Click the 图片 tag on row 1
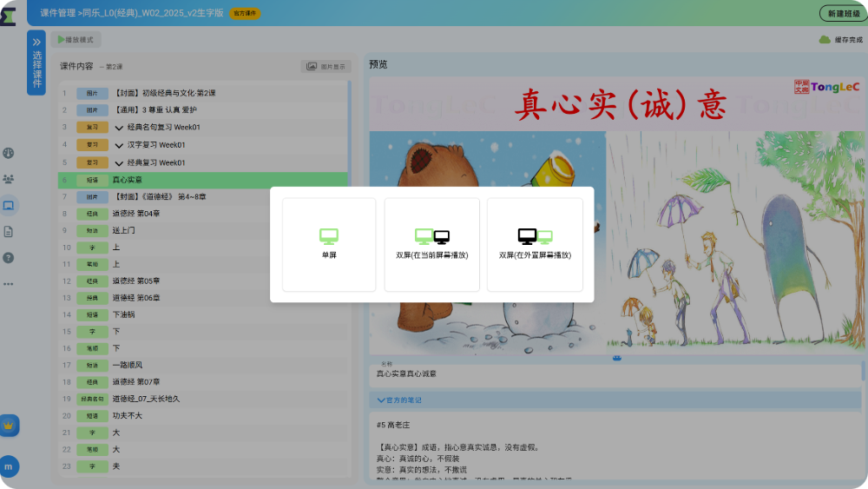Image resolution: width=868 pixels, height=489 pixels. (92, 94)
